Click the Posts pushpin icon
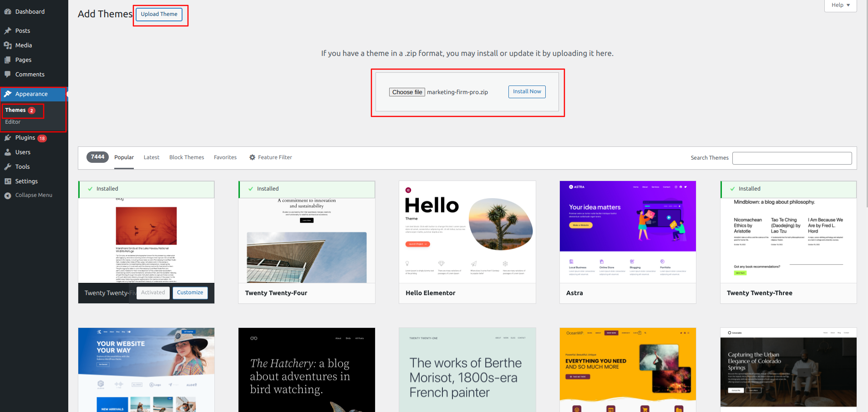868x412 pixels. pyautogui.click(x=8, y=31)
